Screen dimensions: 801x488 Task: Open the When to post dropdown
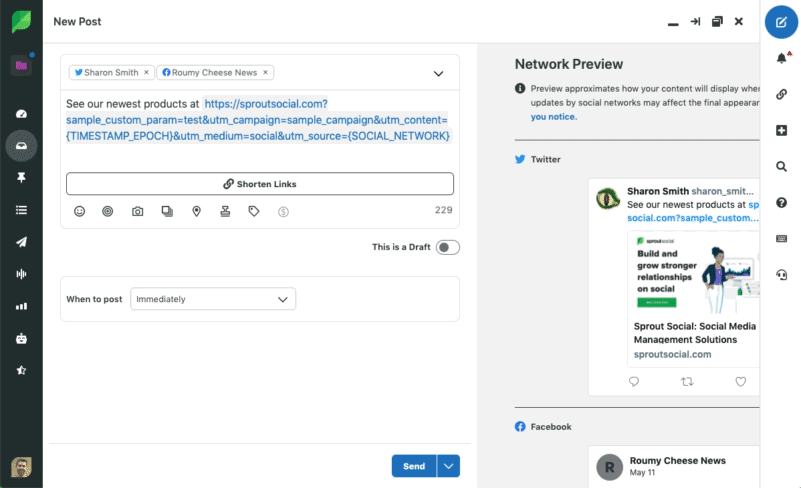point(213,299)
